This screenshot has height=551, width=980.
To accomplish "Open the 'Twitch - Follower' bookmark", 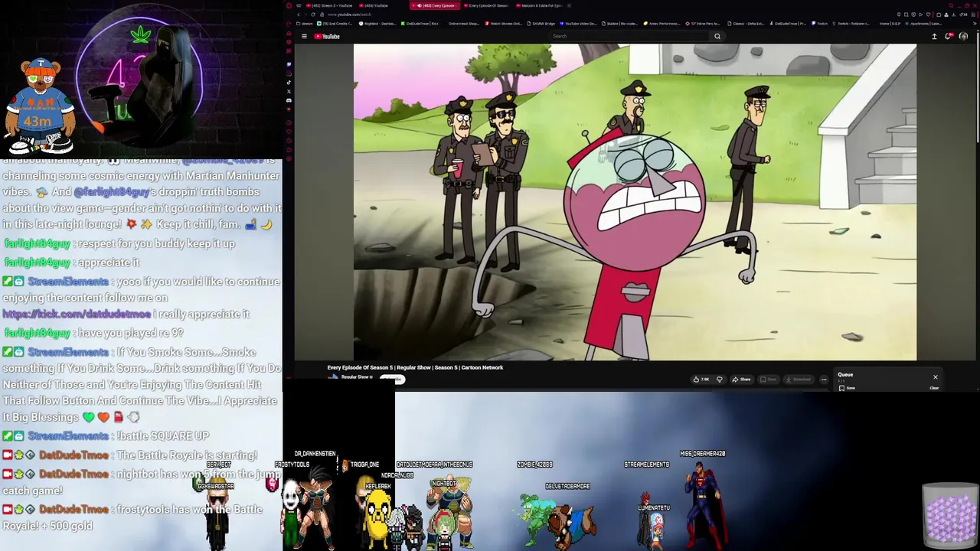I will 851,24.
